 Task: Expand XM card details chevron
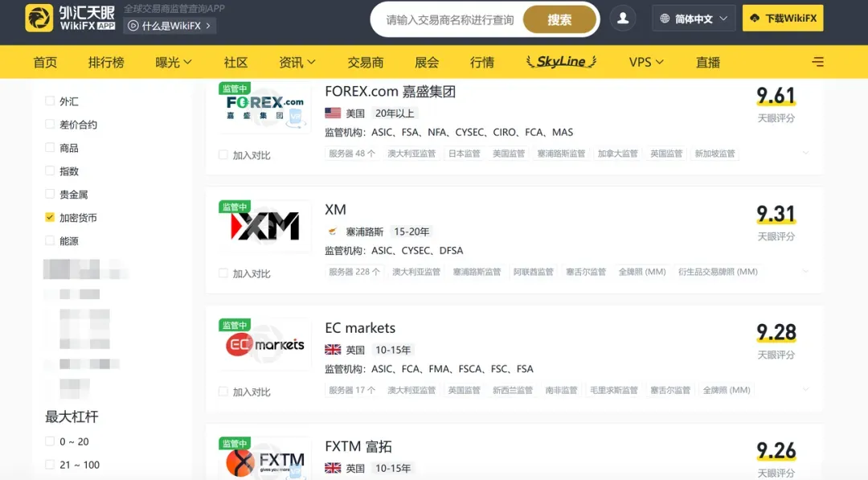[805, 271]
